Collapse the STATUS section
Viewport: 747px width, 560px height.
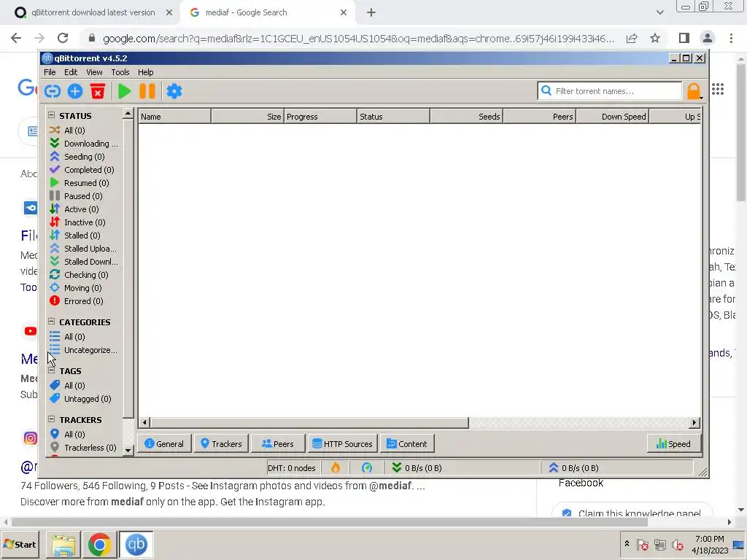tap(52, 114)
